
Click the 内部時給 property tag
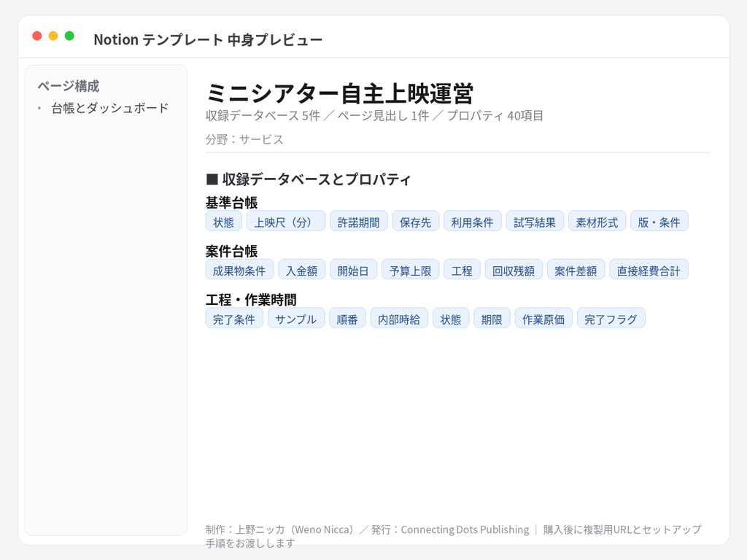pyautogui.click(x=399, y=319)
